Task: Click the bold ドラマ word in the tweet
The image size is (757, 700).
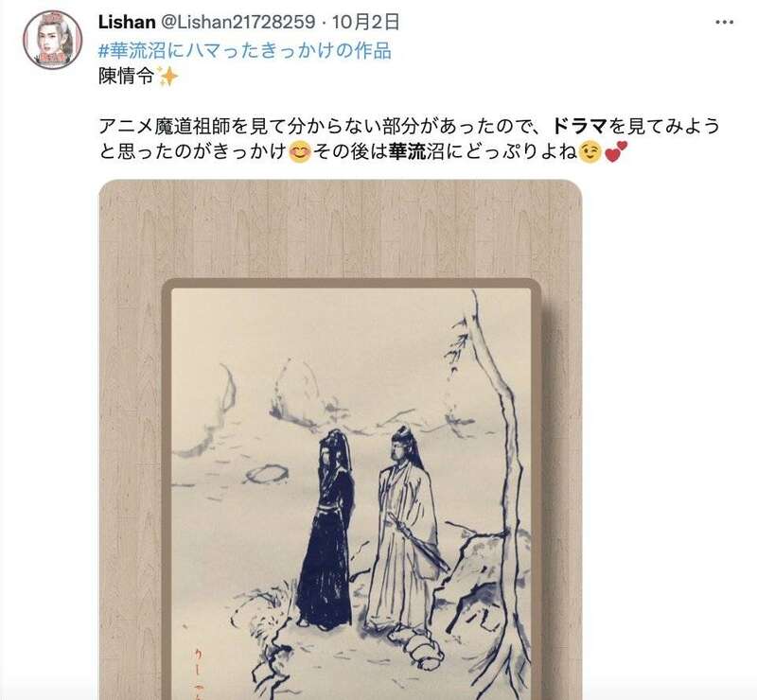Action: (579, 127)
